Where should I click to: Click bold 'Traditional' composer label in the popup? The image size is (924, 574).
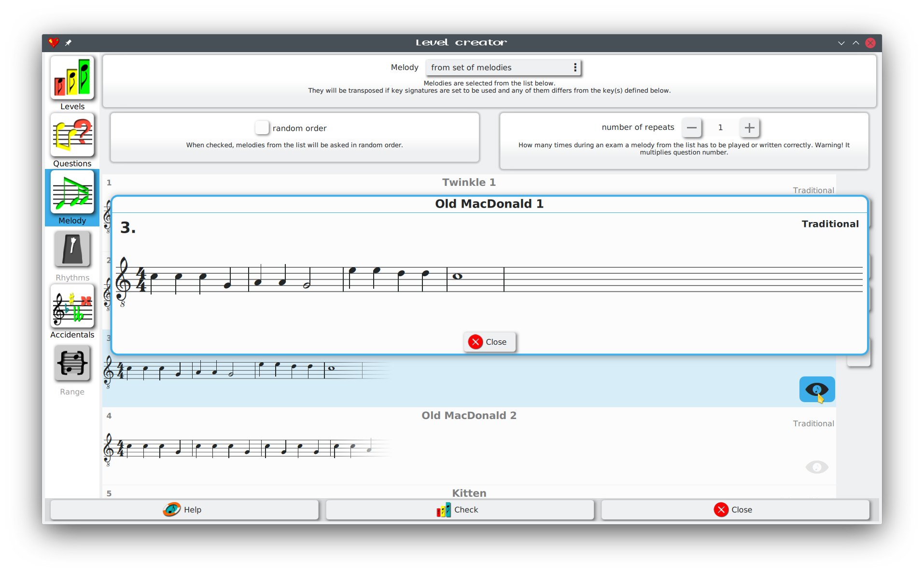(830, 224)
